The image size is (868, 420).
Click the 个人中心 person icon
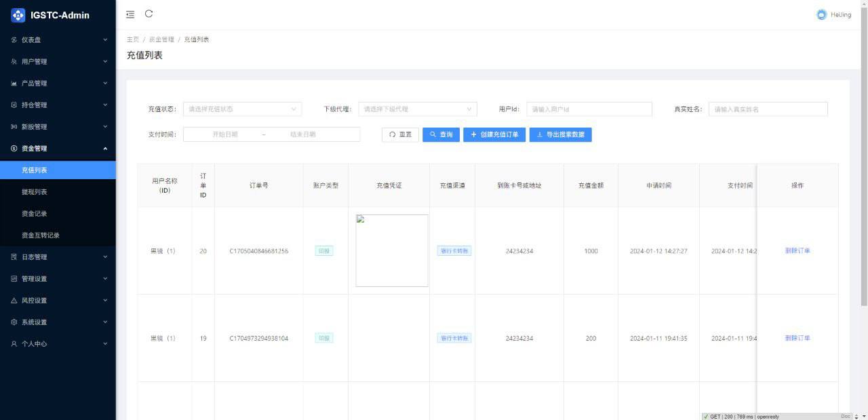click(x=14, y=344)
